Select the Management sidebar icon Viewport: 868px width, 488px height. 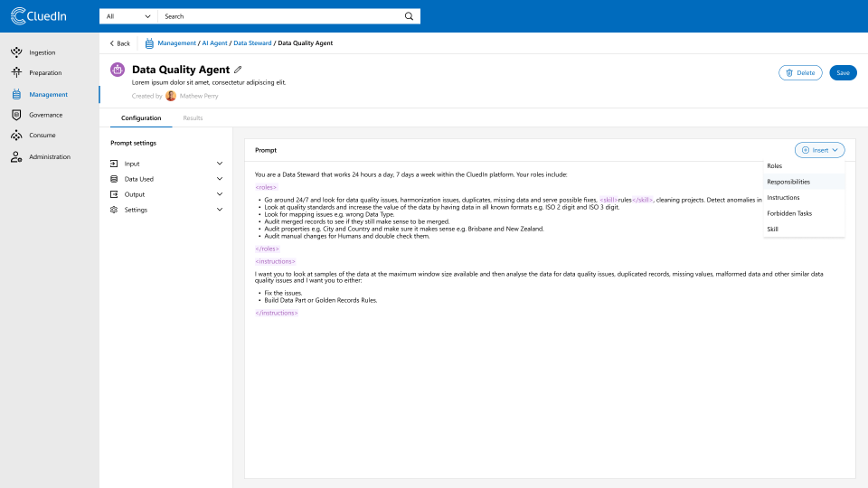pos(16,94)
